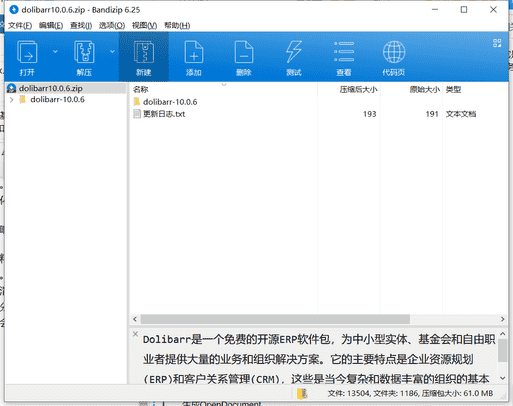Viewport: 513px width, 406px height.
Task: Click the Open (打开) toolbar icon
Action: tap(27, 52)
